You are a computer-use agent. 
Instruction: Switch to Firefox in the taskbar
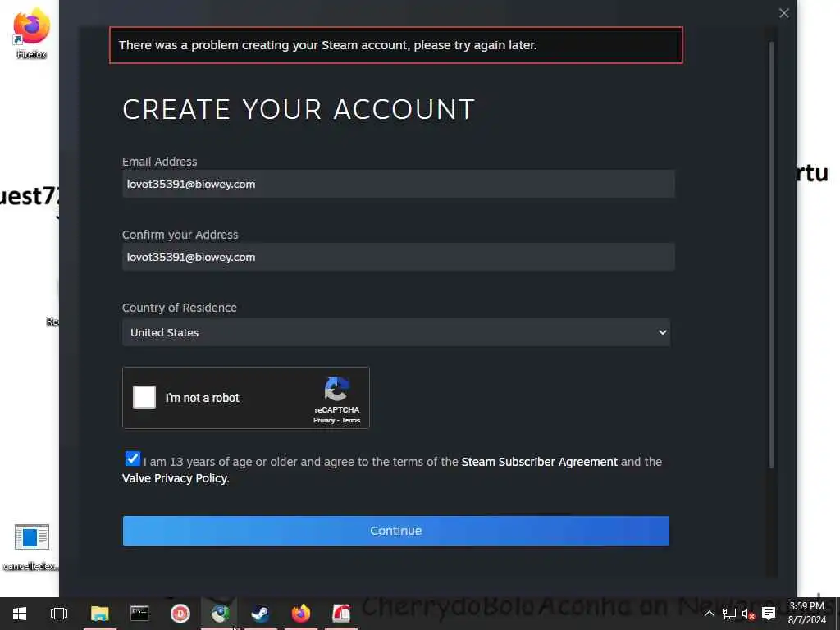(300, 614)
